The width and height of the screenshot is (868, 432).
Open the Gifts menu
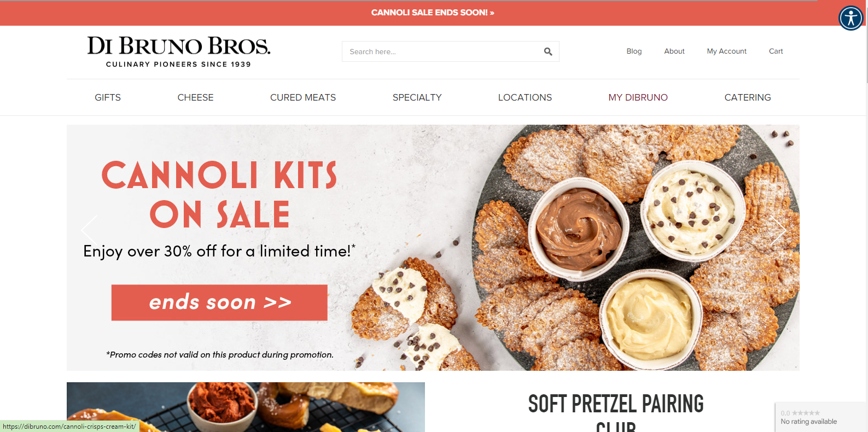tap(108, 97)
